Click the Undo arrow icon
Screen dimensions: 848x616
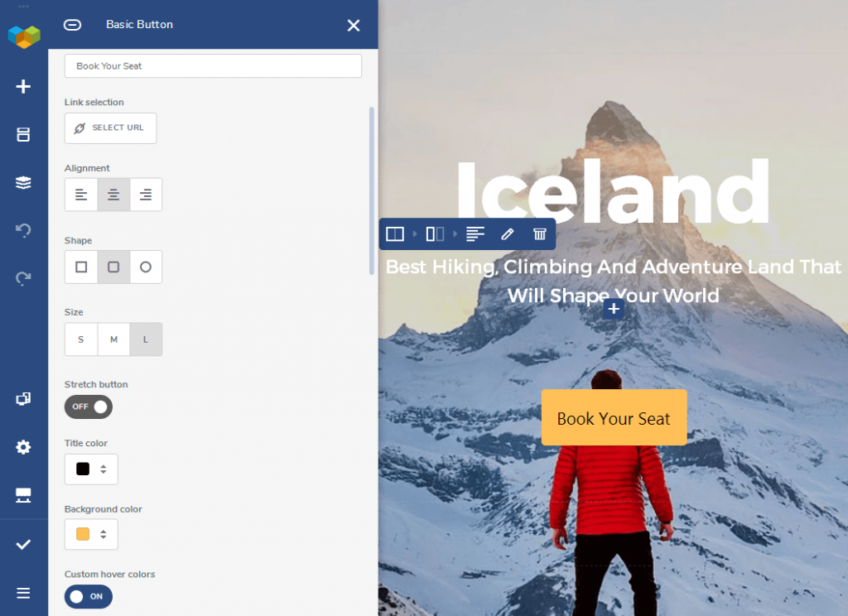point(23,230)
